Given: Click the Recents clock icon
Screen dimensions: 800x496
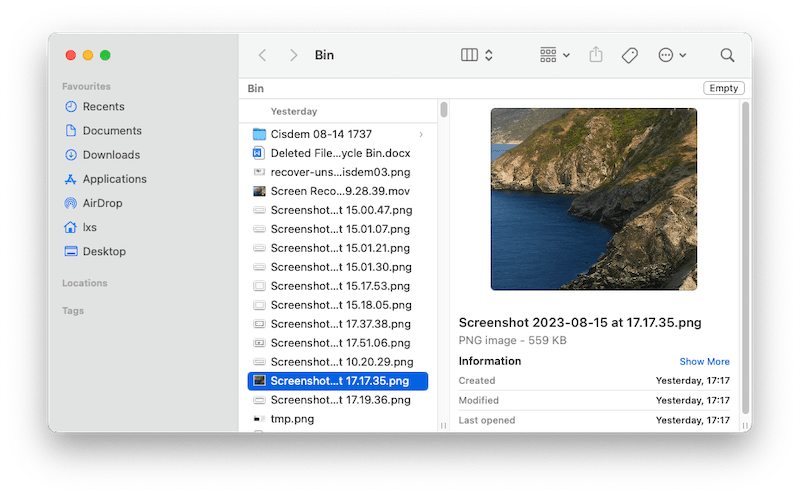Looking at the screenshot, I should [71, 107].
